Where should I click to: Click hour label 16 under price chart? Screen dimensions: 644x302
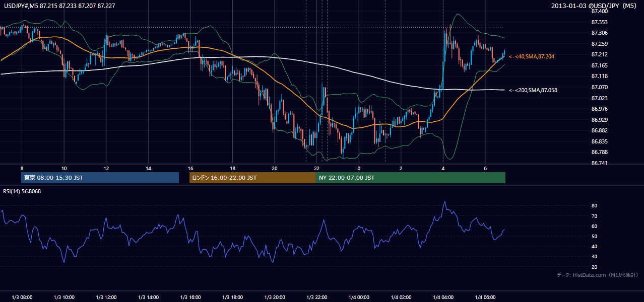coord(190,168)
